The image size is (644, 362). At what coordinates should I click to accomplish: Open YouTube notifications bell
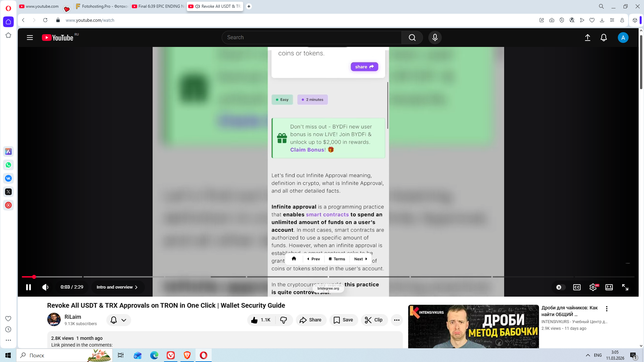(603, 38)
